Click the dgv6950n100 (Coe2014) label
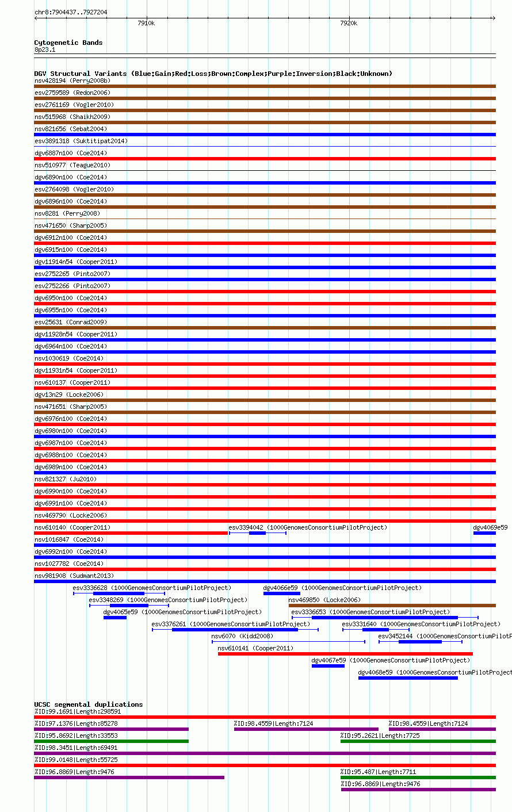This screenshot has width=512, height=812. point(71,298)
